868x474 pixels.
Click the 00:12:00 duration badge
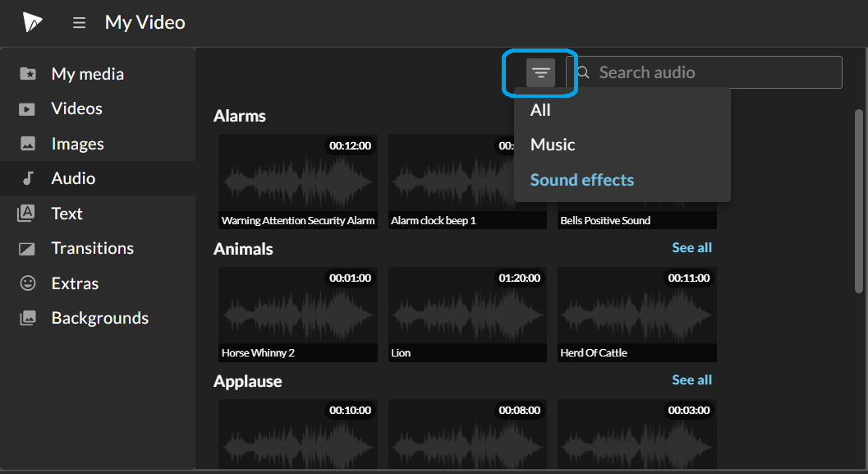pyautogui.click(x=350, y=145)
